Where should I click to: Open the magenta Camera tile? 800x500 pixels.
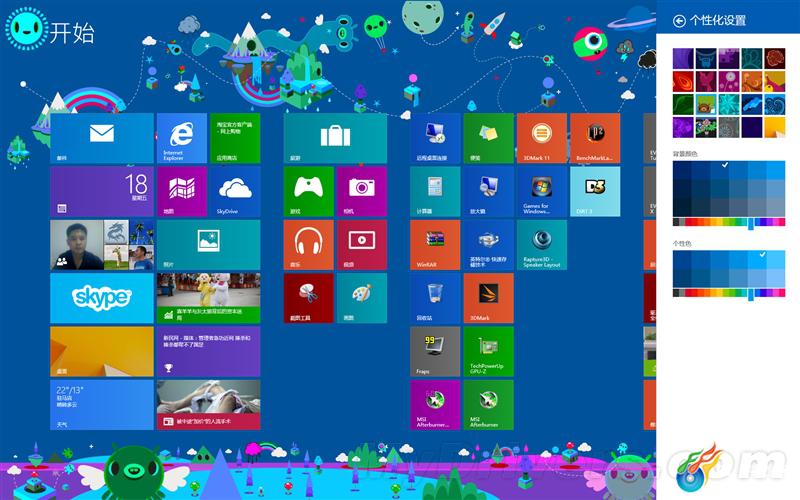[362, 192]
